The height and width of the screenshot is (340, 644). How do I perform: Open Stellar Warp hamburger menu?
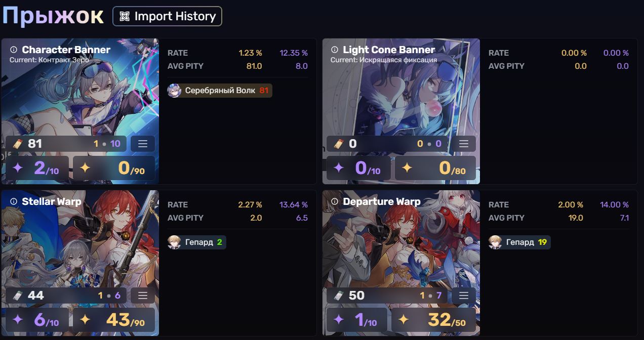point(143,295)
